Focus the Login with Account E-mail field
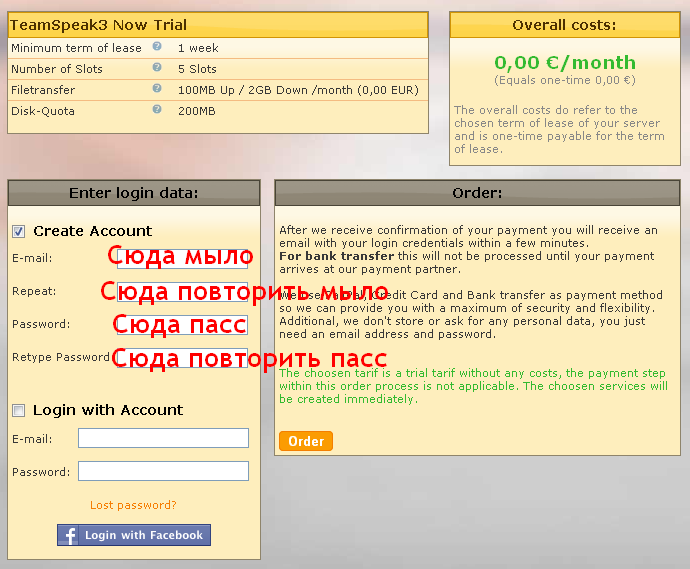The image size is (690, 569). [163, 438]
